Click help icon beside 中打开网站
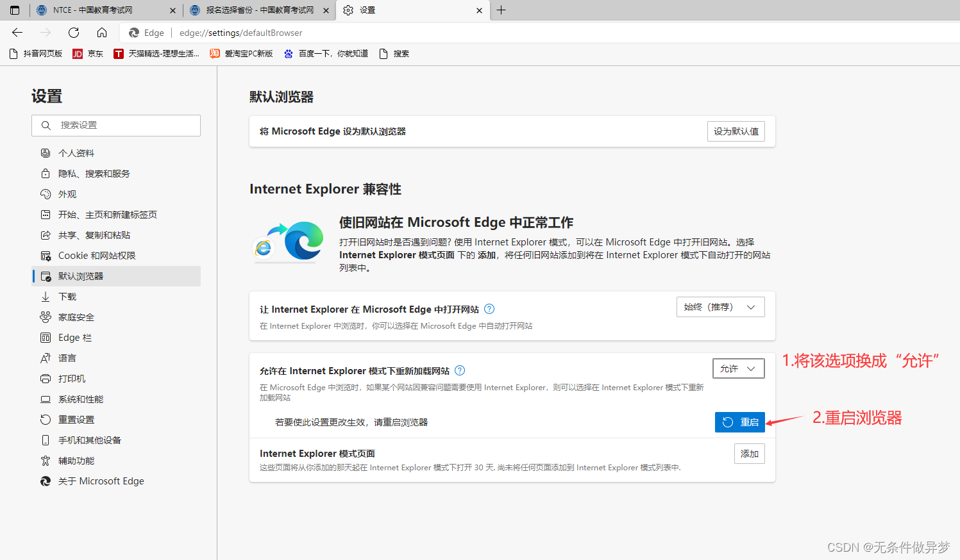The image size is (960, 560). point(489,309)
